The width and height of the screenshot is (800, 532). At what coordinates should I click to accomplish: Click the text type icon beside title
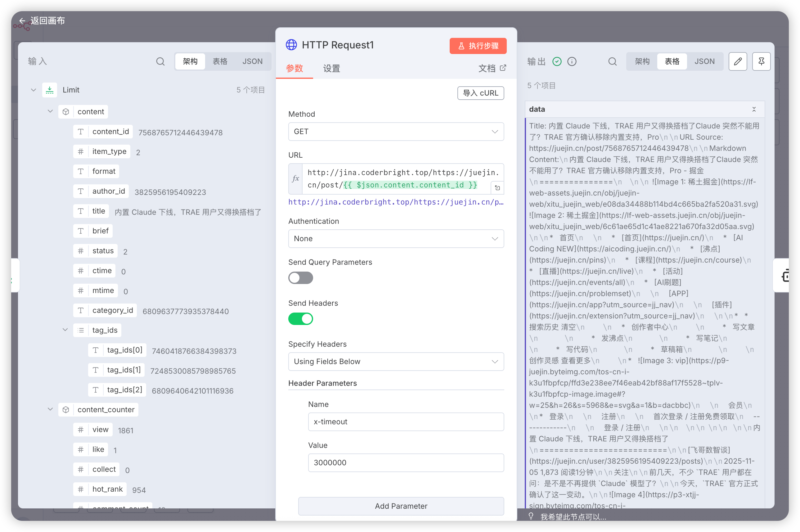click(81, 211)
